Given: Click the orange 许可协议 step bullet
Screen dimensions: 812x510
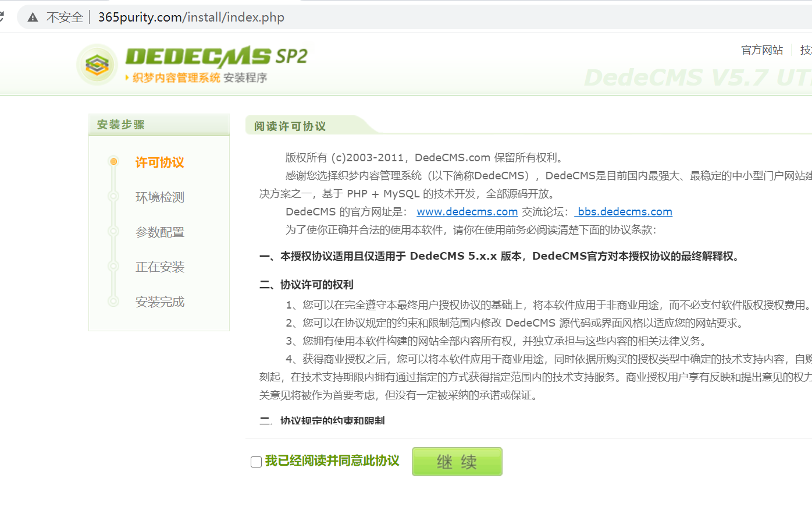Looking at the screenshot, I should coord(113,162).
